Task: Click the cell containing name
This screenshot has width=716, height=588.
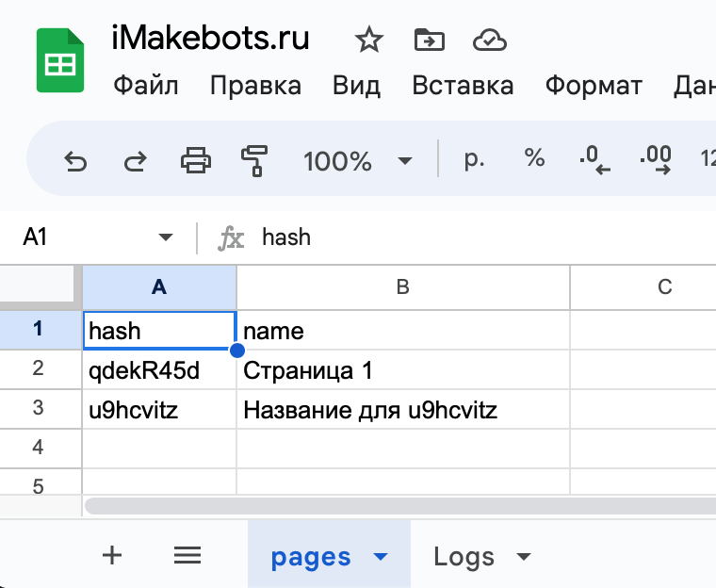Action: (403, 331)
